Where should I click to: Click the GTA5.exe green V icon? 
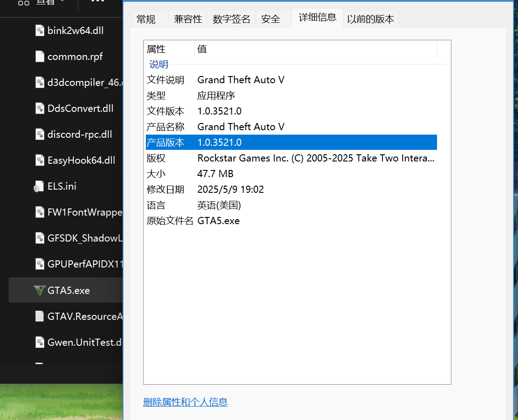pyautogui.click(x=40, y=290)
